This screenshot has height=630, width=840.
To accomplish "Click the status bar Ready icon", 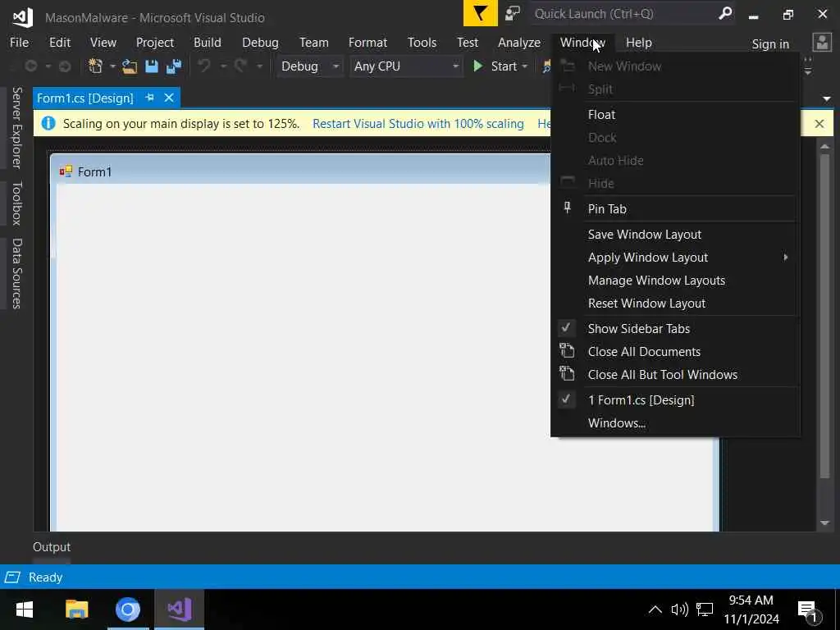I will click(x=12, y=577).
